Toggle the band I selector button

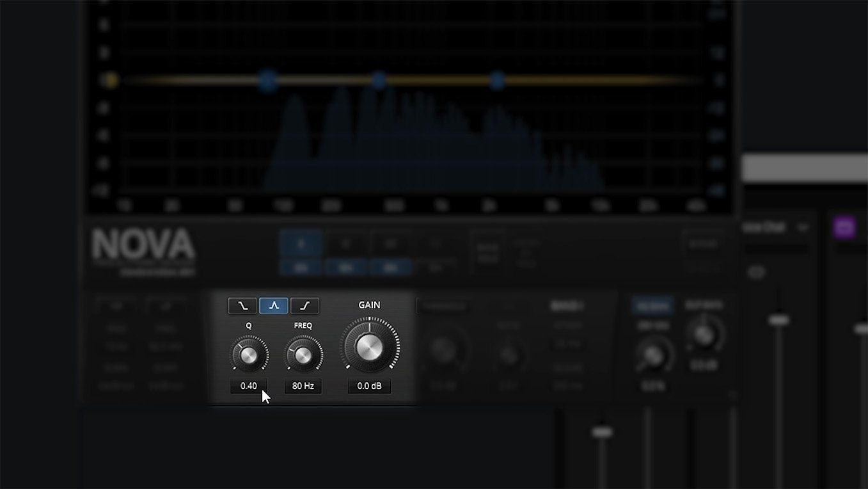(301, 244)
